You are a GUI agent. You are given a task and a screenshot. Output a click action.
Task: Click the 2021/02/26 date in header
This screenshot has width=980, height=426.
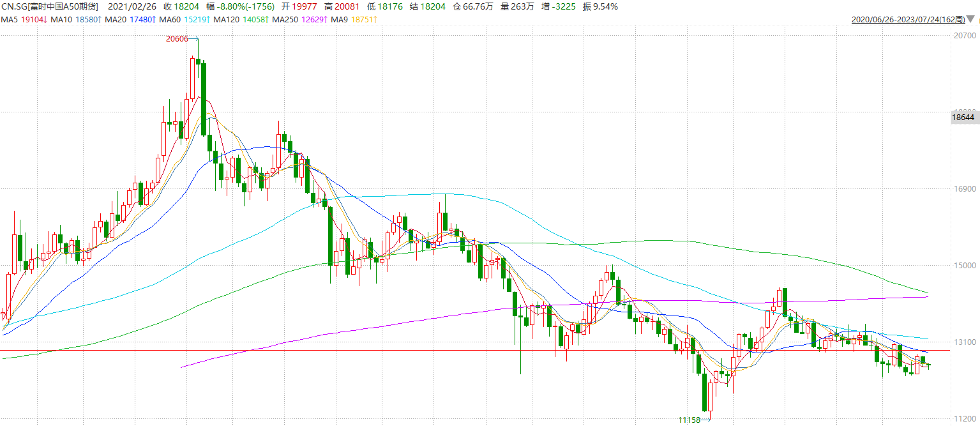[133, 6]
